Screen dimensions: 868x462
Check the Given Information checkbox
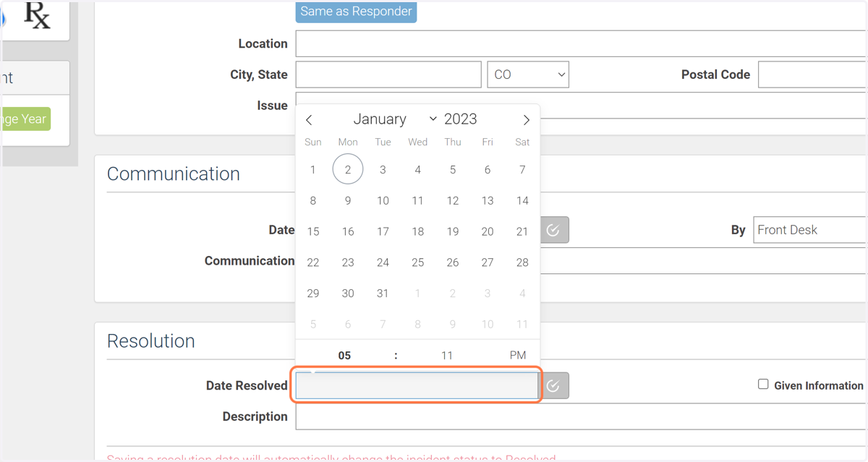pos(763,385)
